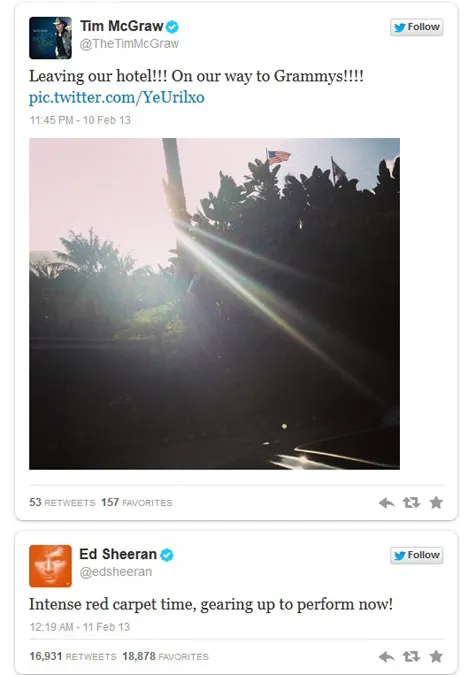Open Tim McGraw's profile avatar
Screen dimensions: 476x675
coord(50,38)
